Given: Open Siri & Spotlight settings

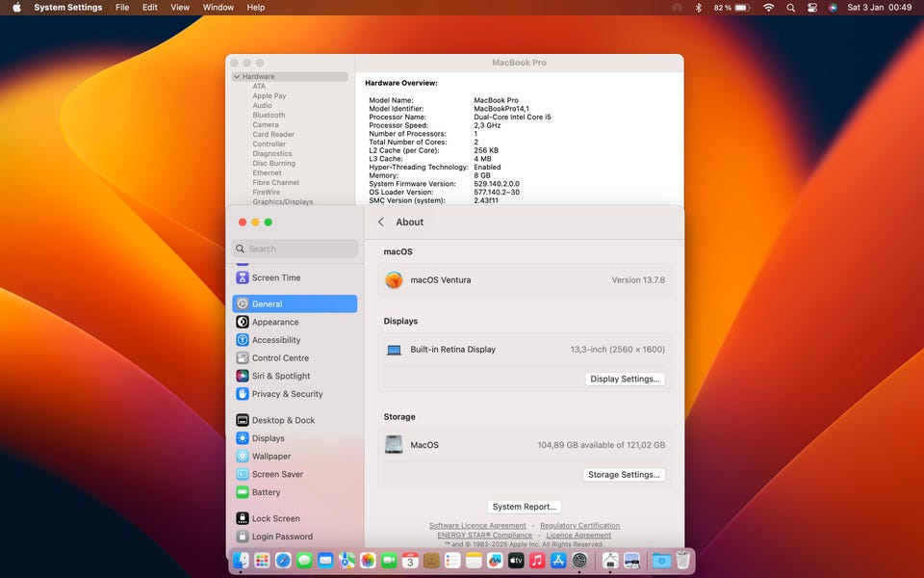Looking at the screenshot, I should [x=281, y=376].
